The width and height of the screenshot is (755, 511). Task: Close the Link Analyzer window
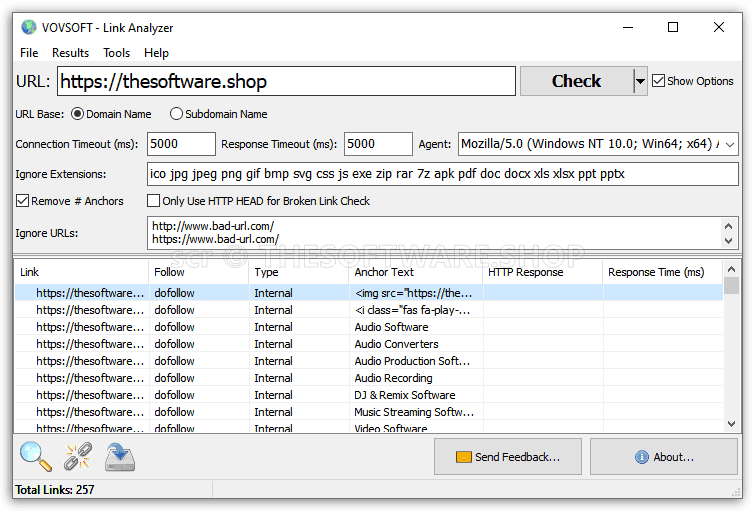click(x=719, y=27)
